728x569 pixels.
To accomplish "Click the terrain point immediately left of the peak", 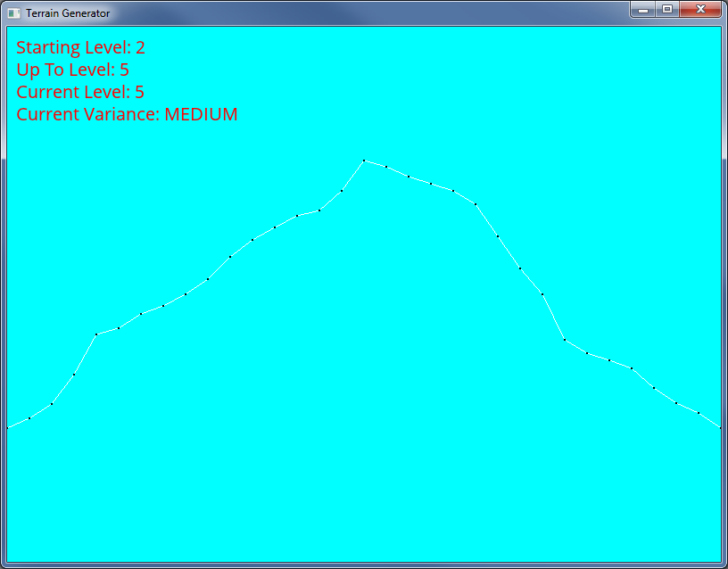I will click(342, 191).
